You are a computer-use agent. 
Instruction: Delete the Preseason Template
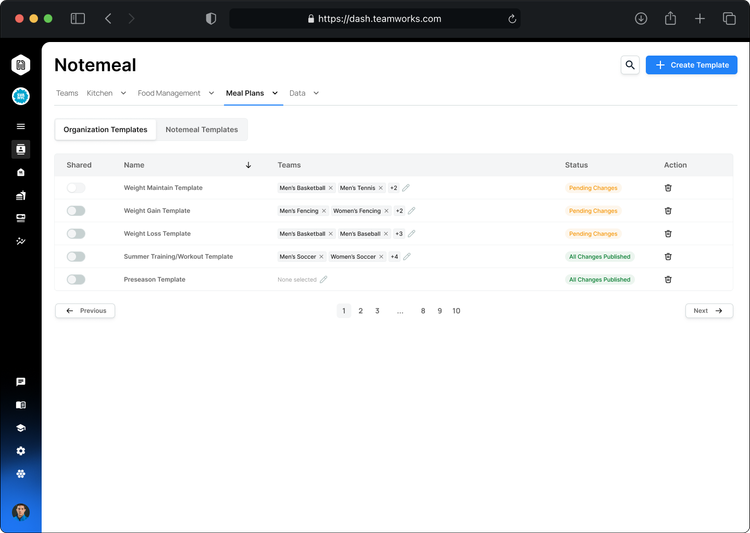tap(668, 280)
